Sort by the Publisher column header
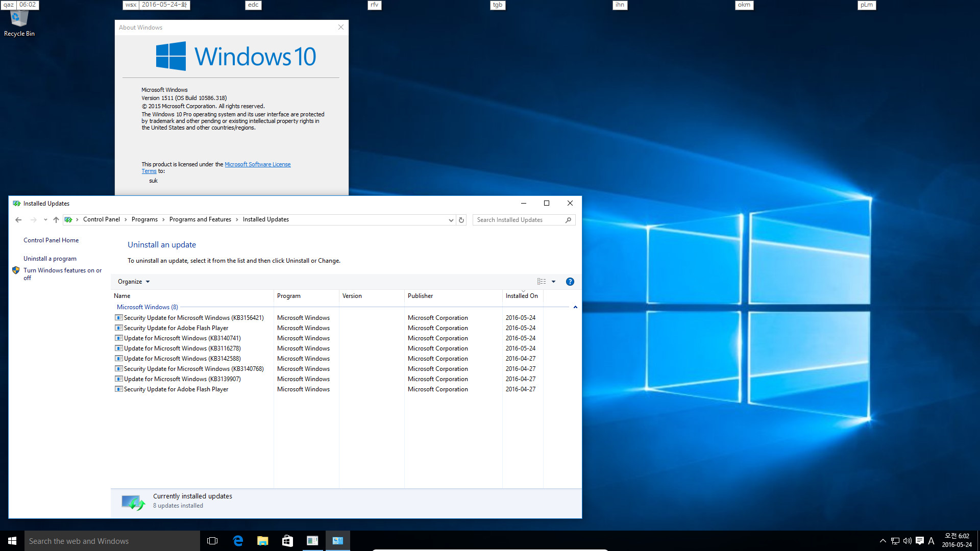 click(453, 296)
